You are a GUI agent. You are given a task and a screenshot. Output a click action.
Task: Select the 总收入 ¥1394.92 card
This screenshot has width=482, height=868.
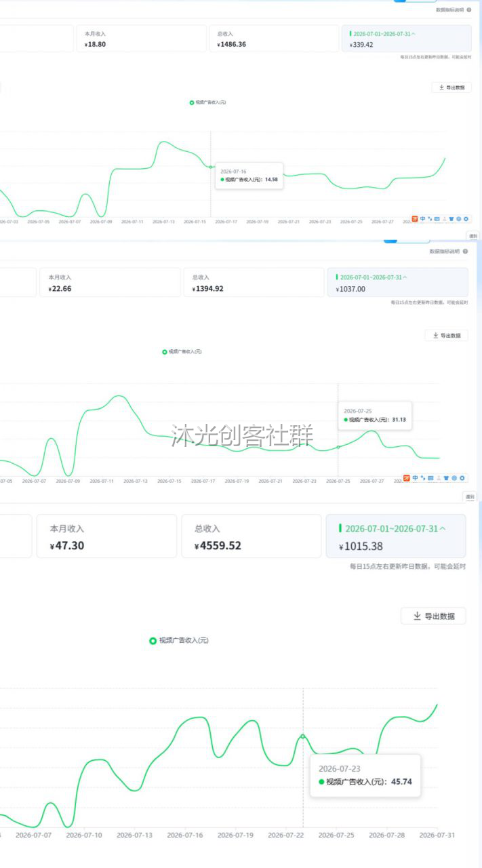click(x=254, y=282)
